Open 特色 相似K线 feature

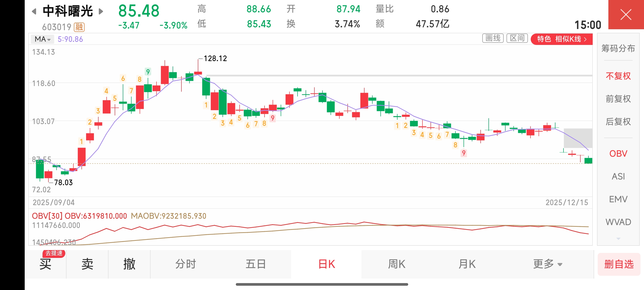[561, 39]
